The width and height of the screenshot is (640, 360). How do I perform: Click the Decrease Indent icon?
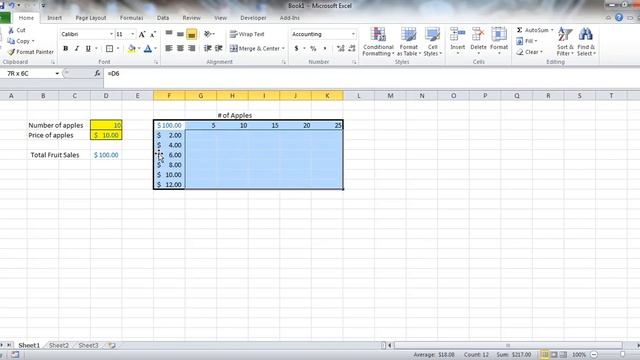pyautogui.click(x=207, y=48)
